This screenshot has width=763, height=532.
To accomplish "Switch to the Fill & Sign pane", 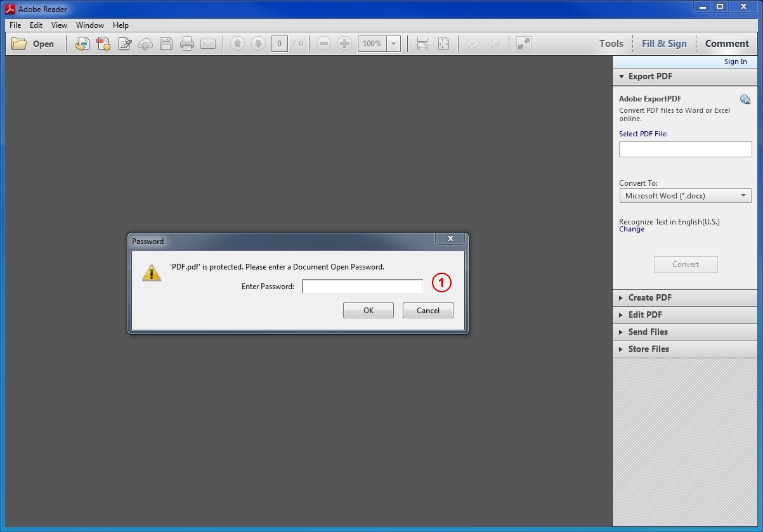I will [x=664, y=44].
